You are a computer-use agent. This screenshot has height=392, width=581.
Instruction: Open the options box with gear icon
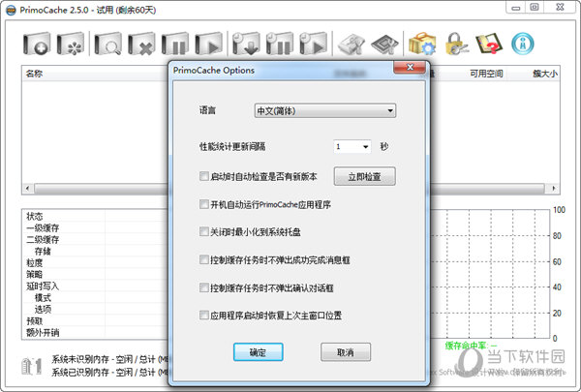click(x=422, y=44)
